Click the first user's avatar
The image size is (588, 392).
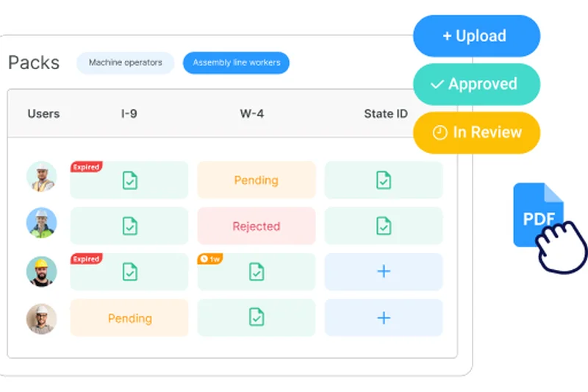click(42, 177)
